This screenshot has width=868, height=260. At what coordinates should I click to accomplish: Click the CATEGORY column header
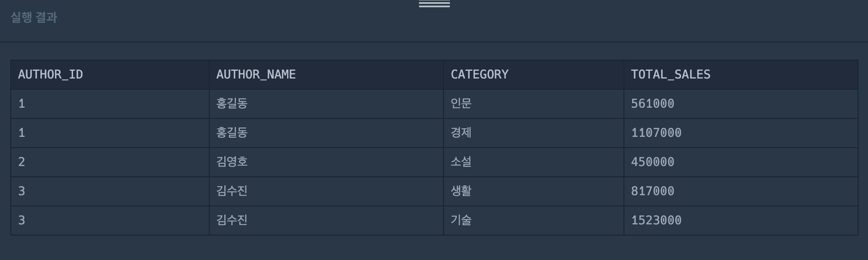480,75
